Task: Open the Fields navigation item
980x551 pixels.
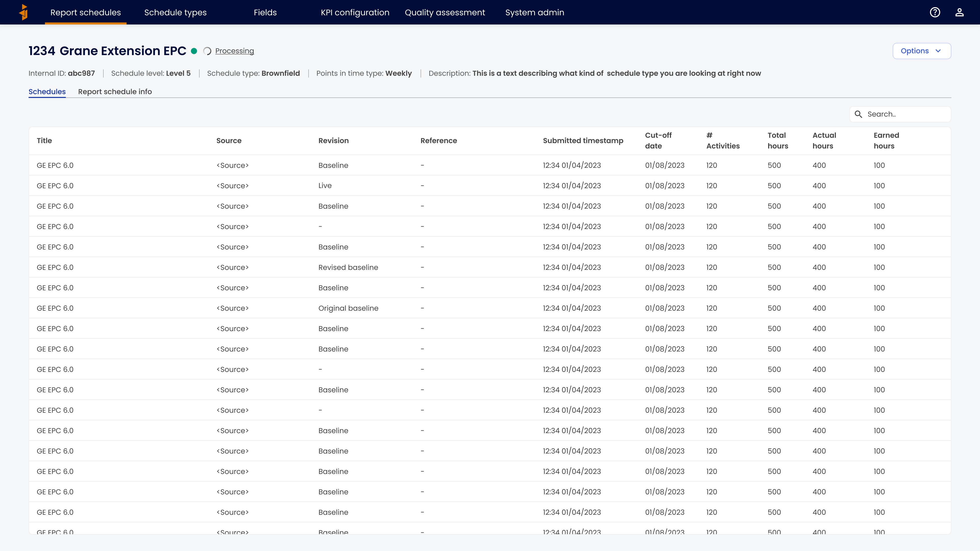Action: [x=265, y=12]
